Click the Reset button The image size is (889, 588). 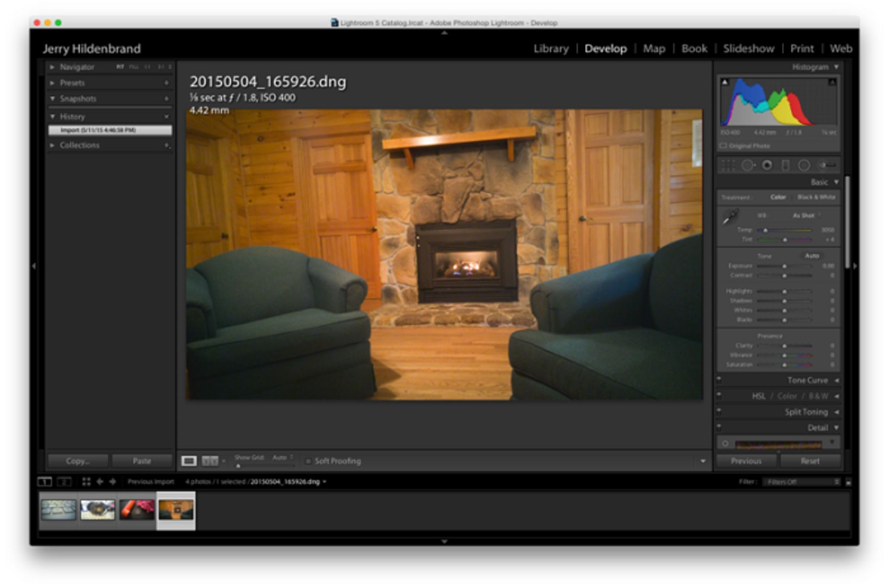(x=810, y=461)
